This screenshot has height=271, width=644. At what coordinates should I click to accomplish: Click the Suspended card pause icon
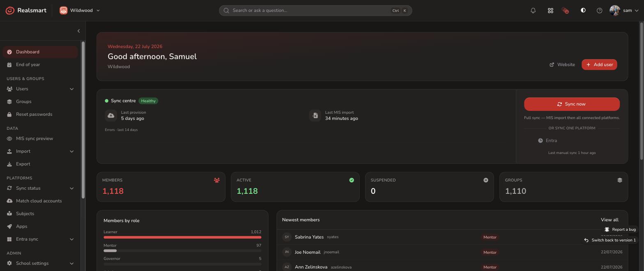click(486, 180)
